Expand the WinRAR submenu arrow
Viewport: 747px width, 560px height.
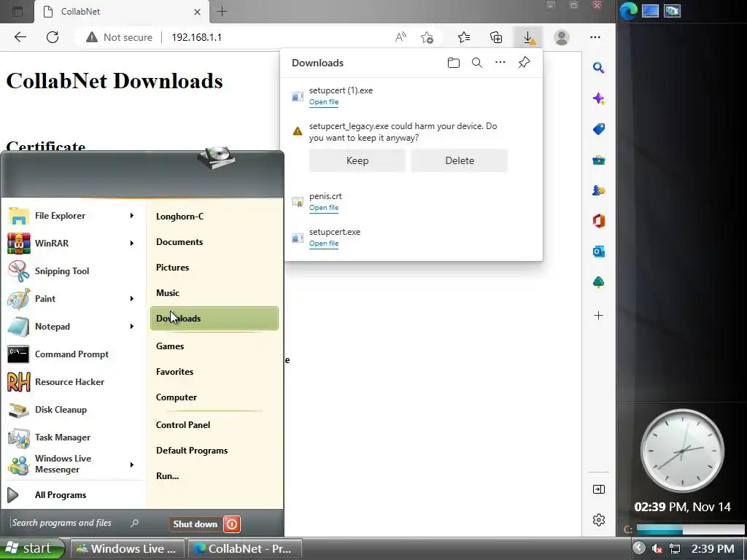point(132,244)
